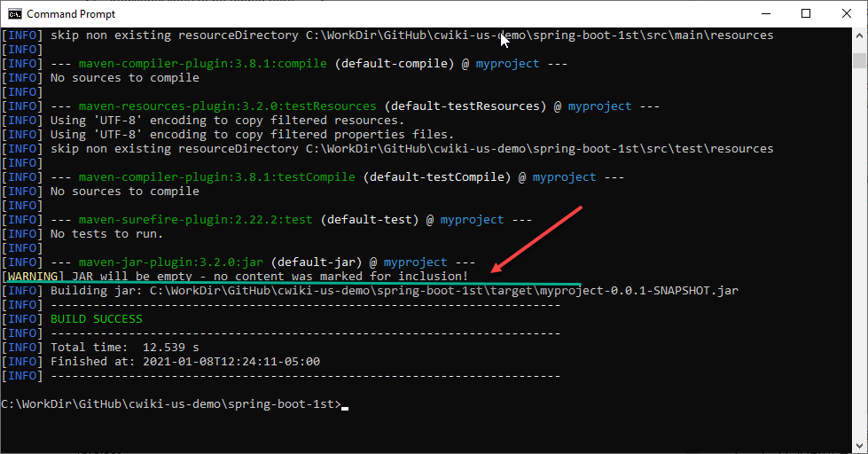868x454 pixels.
Task: Open the Command Prompt system menu icon
Action: [15, 14]
